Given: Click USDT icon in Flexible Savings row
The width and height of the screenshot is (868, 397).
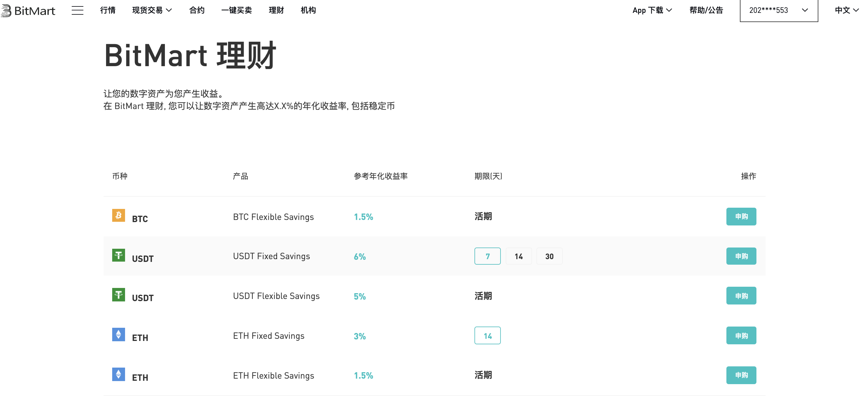Looking at the screenshot, I should pyautogui.click(x=119, y=295).
